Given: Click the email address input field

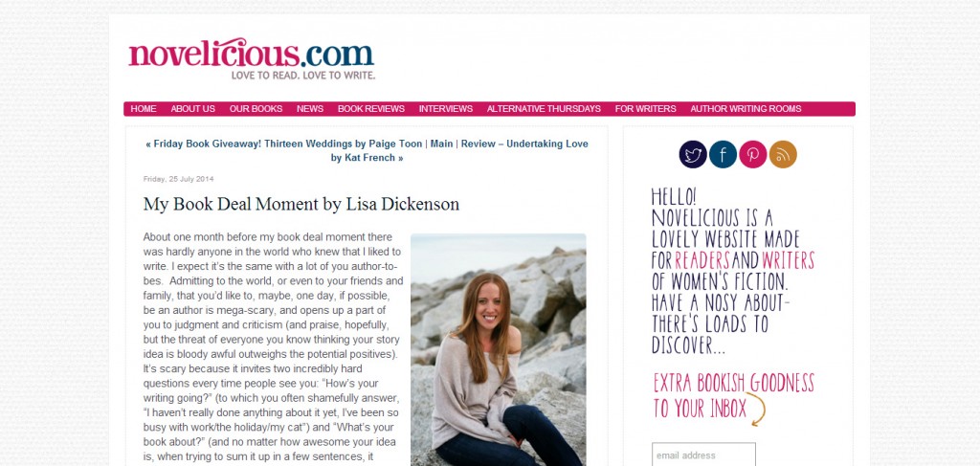Looking at the screenshot, I should click(x=703, y=455).
